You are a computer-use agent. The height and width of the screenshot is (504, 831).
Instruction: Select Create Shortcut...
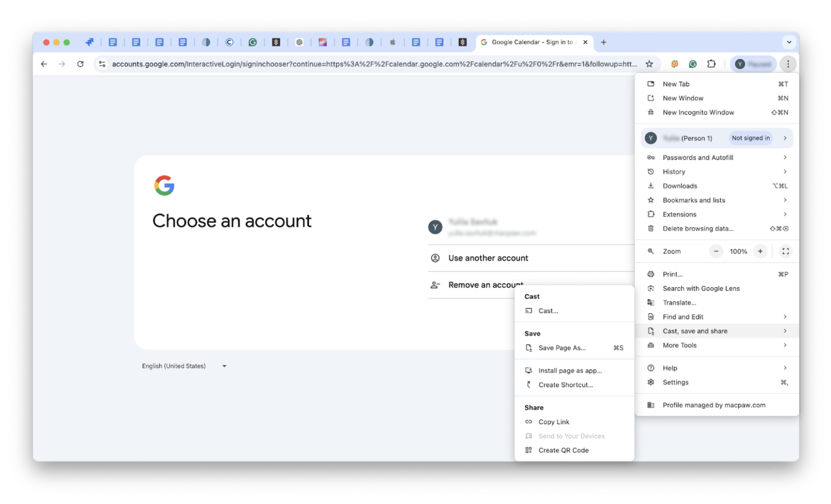coord(574,385)
